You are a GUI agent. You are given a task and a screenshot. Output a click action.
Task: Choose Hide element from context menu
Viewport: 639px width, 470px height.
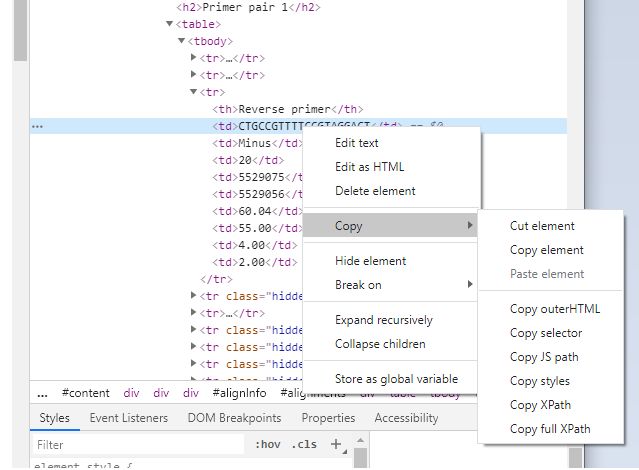pyautogui.click(x=370, y=261)
